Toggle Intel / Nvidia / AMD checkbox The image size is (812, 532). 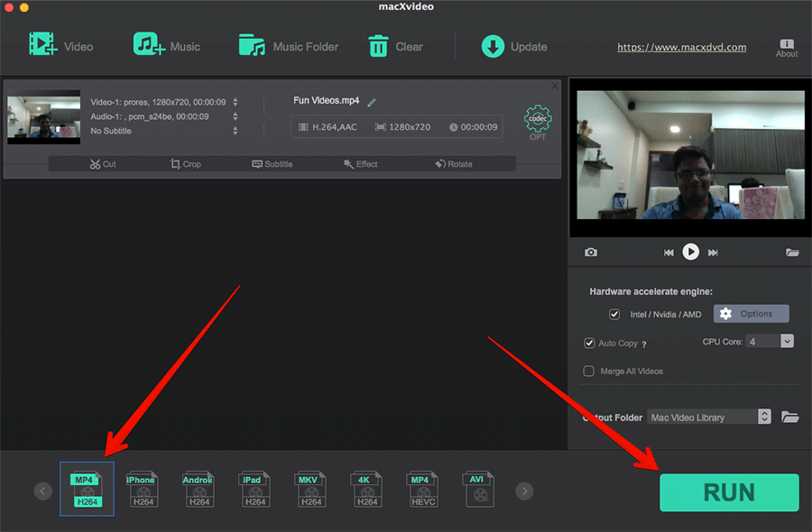pyautogui.click(x=614, y=314)
